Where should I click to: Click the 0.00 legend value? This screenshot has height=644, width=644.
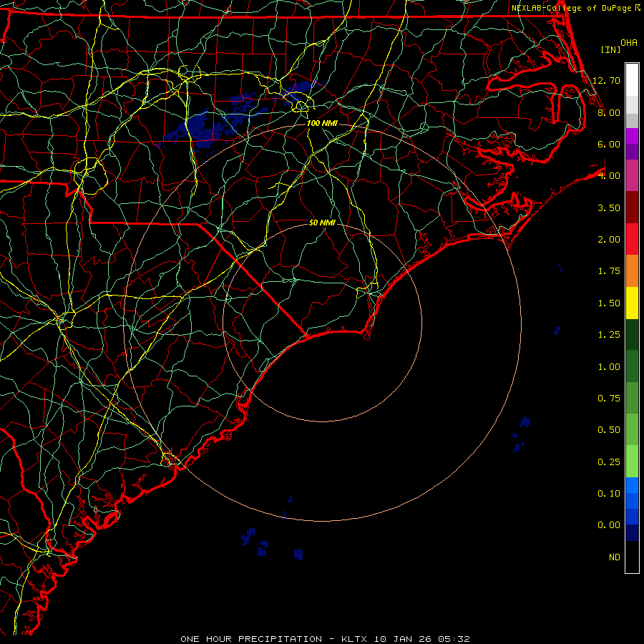coord(609,525)
